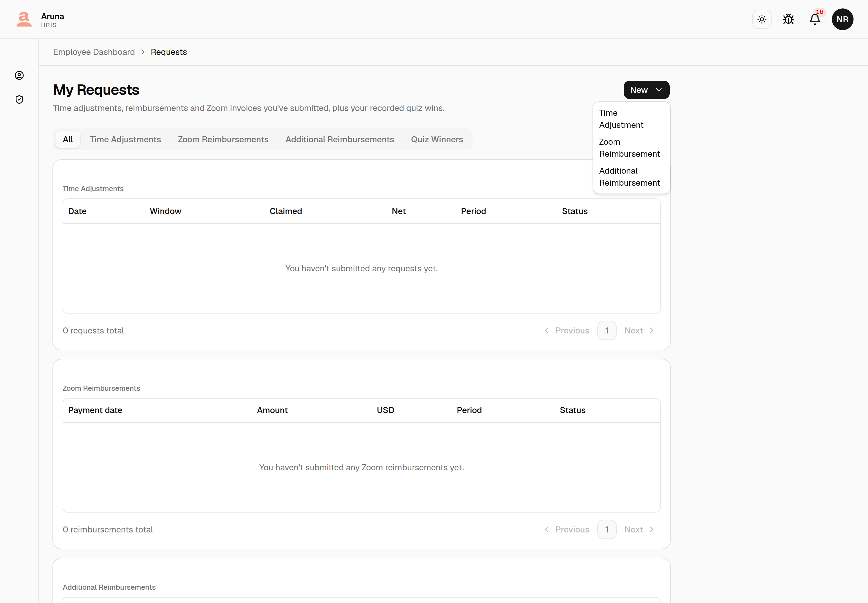Toggle the light theme sun icon
The height and width of the screenshot is (603, 868).
click(762, 19)
